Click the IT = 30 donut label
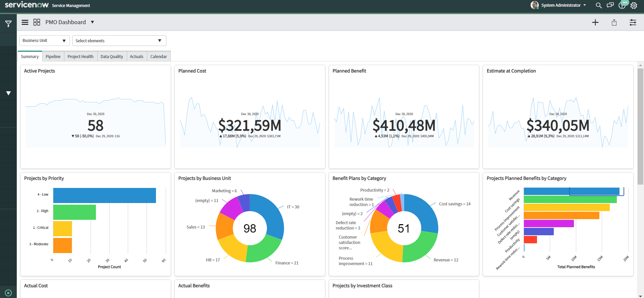The image size is (644, 298). click(293, 207)
